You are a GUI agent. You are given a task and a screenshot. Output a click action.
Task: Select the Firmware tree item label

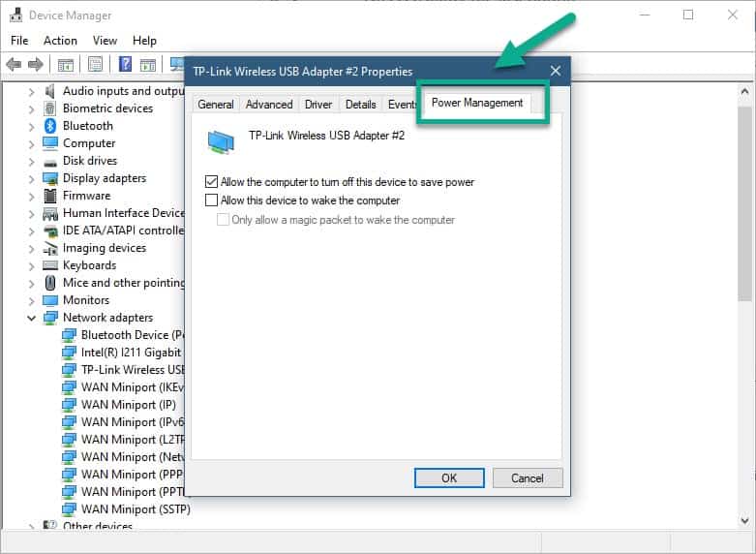(x=87, y=196)
